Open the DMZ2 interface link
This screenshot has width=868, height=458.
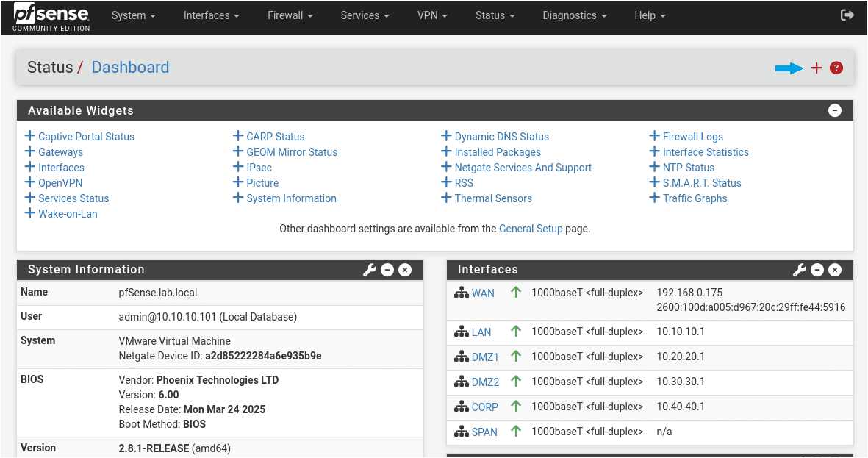(486, 382)
